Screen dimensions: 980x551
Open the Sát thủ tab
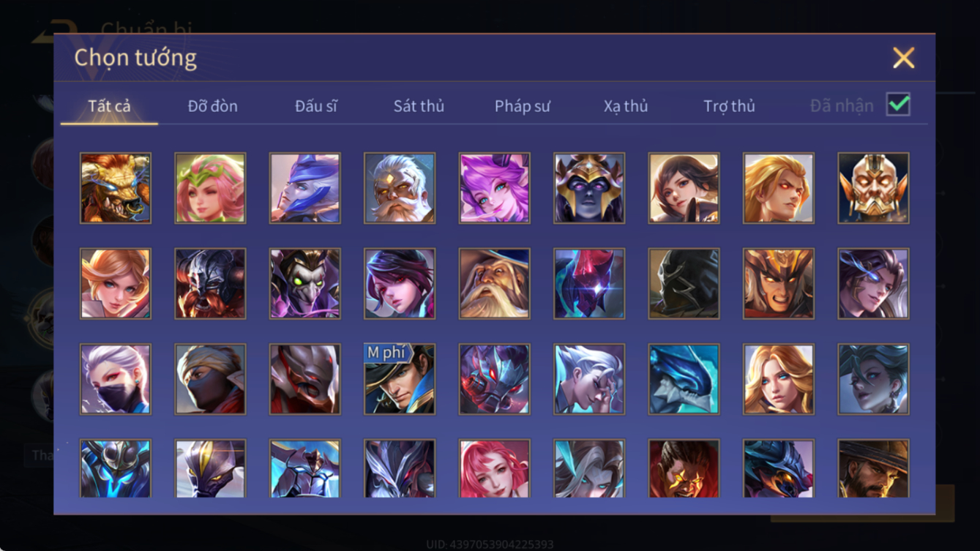click(419, 106)
